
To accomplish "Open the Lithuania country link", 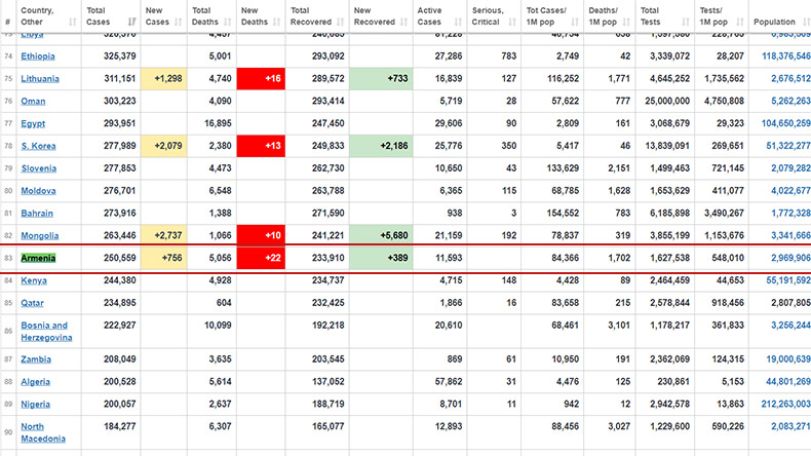I will (40, 79).
